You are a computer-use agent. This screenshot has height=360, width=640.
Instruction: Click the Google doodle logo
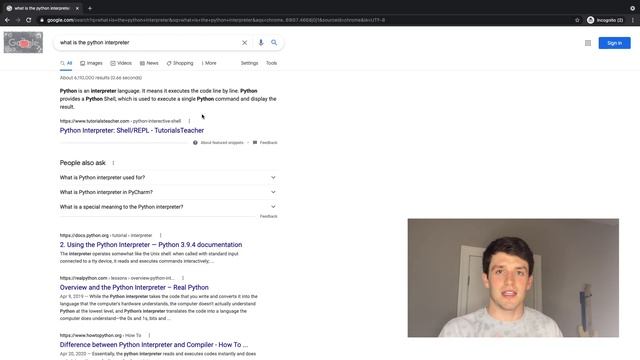[x=23, y=42]
